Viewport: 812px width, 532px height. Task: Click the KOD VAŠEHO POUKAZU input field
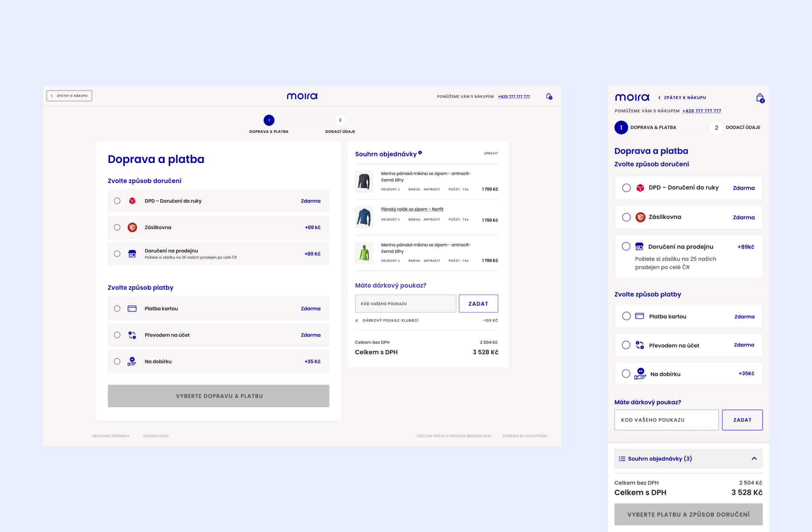pos(405,303)
